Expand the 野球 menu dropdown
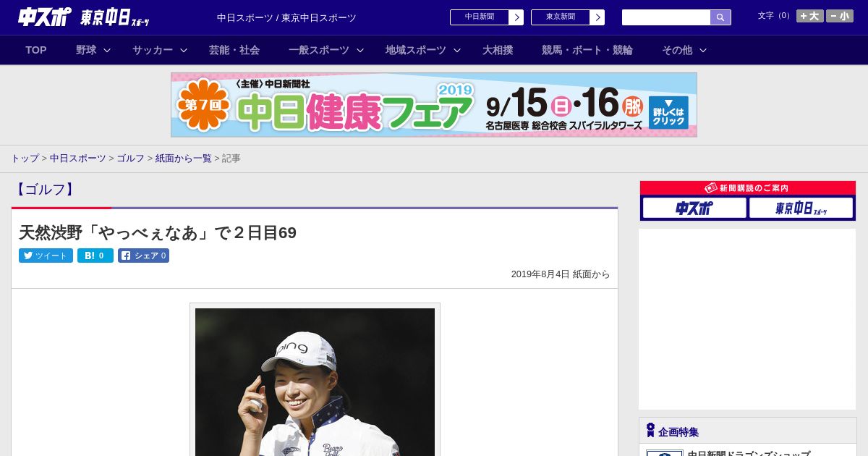The image size is (868, 456). (x=93, y=50)
